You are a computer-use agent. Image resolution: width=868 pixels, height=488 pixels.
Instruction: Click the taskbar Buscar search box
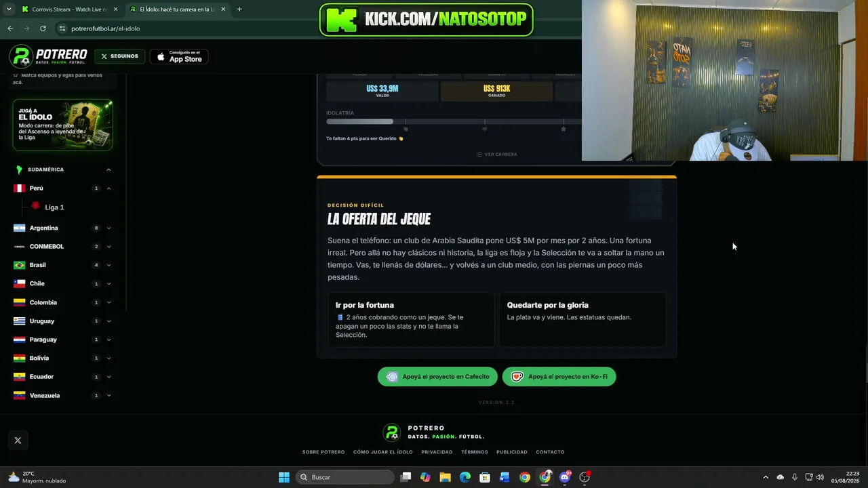[346, 477]
